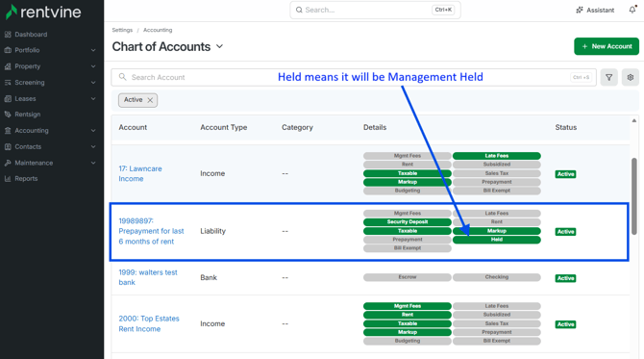Click the Rentvine logo

coord(43,12)
